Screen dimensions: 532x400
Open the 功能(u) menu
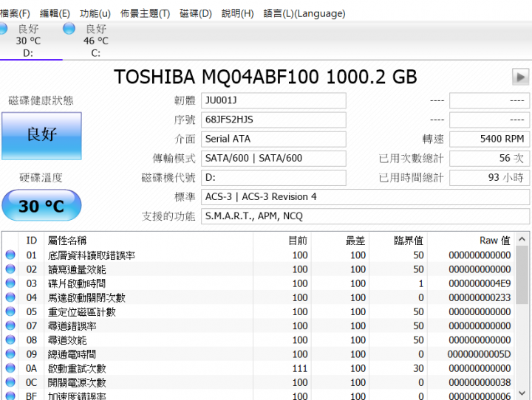(95, 13)
